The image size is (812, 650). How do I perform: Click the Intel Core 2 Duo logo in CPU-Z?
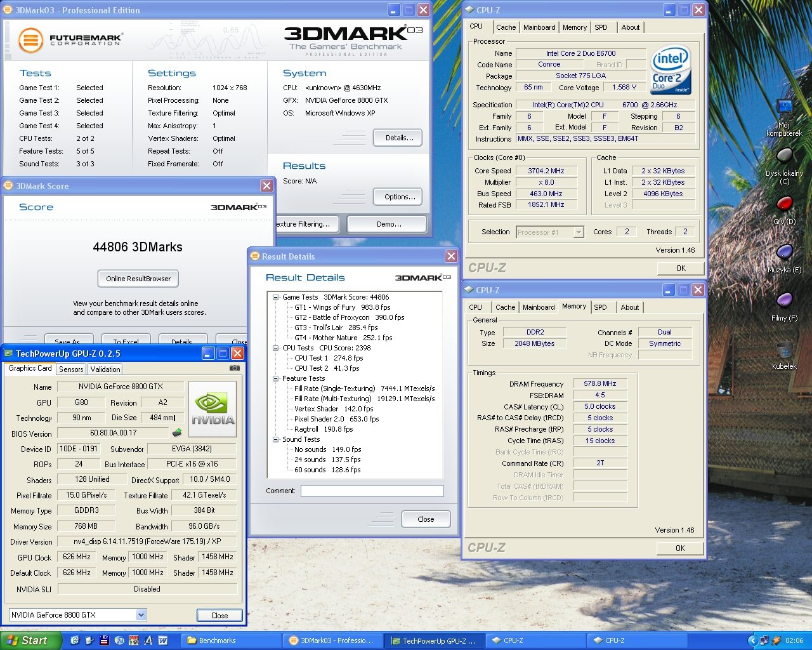coord(671,70)
